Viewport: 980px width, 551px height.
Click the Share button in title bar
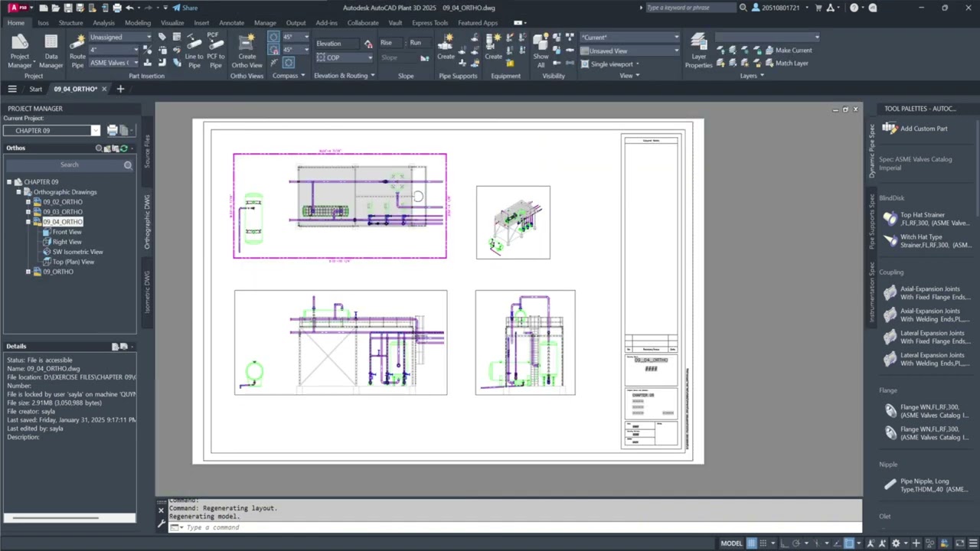[x=185, y=8]
